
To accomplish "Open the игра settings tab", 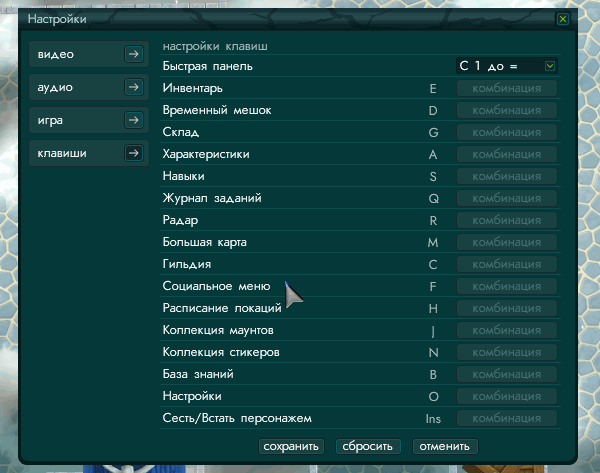I will click(89, 120).
